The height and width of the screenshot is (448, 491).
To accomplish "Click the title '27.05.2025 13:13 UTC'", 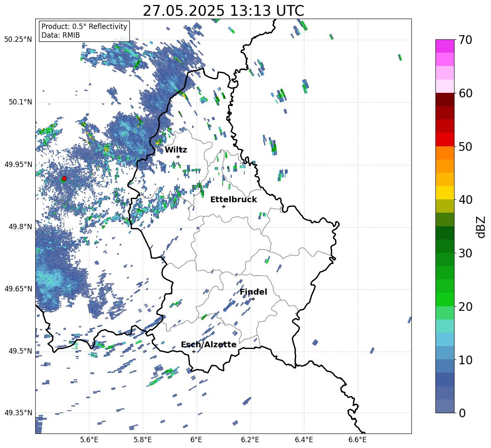I will pos(223,11).
